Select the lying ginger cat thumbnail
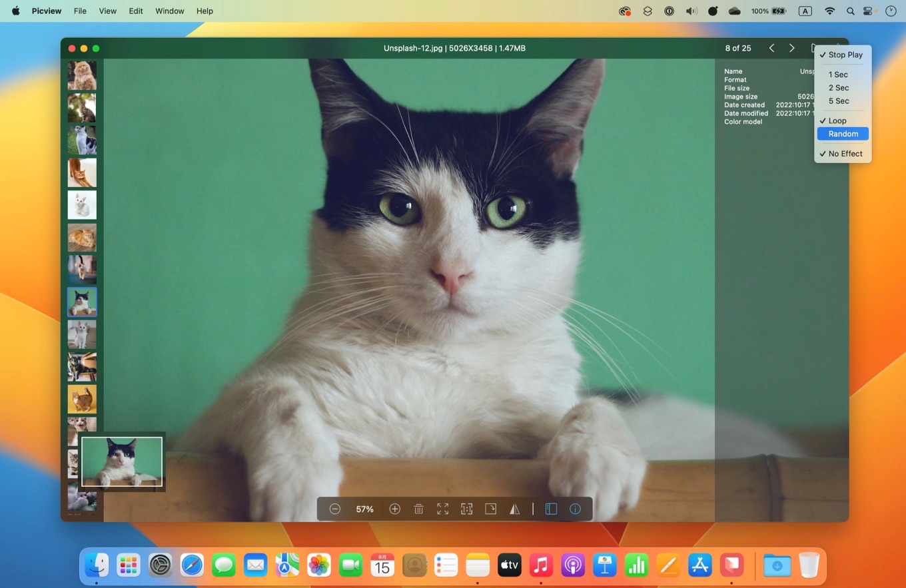906x588 pixels. pyautogui.click(x=82, y=237)
